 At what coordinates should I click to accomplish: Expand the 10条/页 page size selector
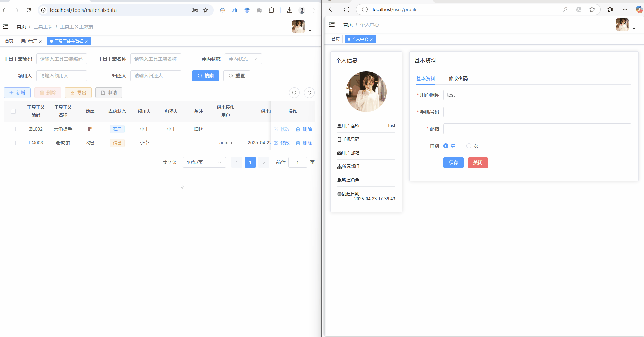[x=204, y=162]
